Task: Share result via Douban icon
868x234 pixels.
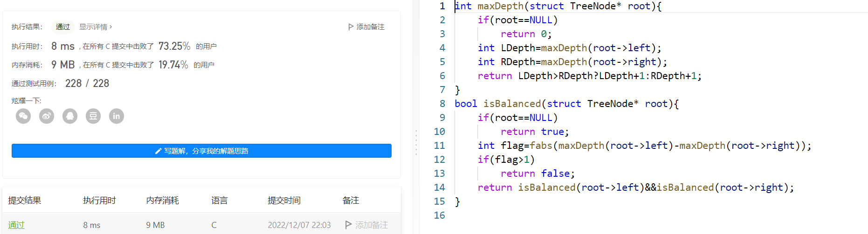Action: pos(93,116)
